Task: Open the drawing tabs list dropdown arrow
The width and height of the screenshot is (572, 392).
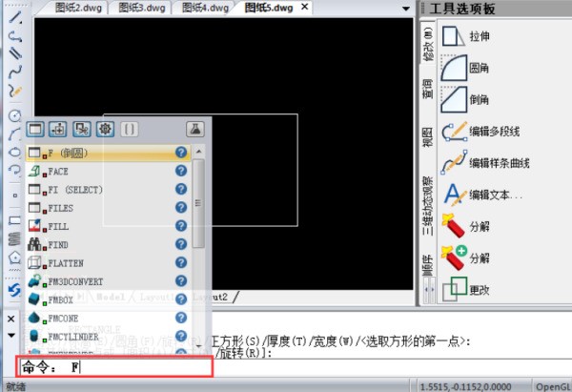Action: [406, 9]
